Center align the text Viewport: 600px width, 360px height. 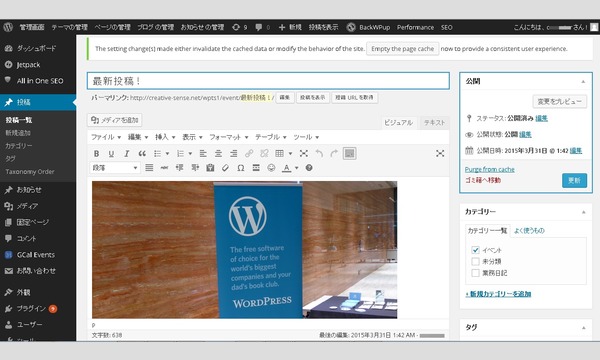click(218, 153)
